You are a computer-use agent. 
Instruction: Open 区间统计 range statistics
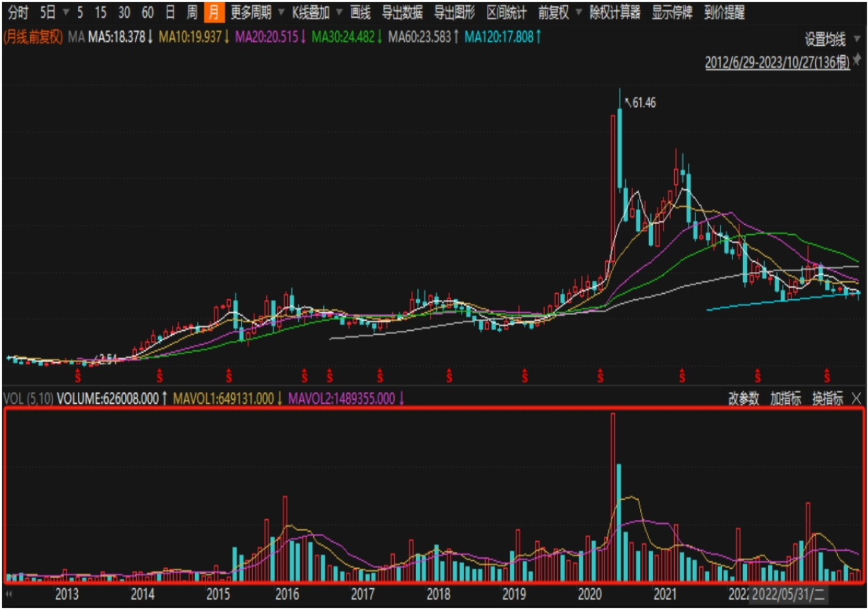pyautogui.click(x=506, y=13)
